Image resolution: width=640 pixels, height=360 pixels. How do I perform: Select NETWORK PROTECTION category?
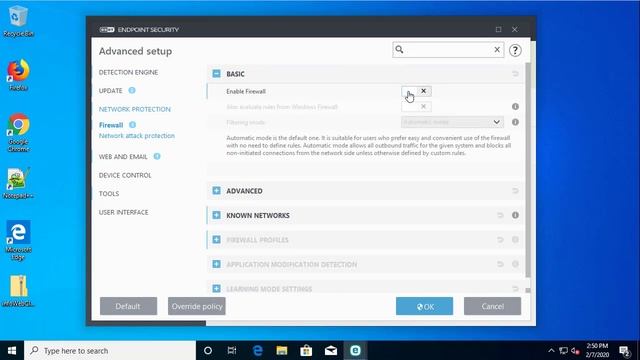tap(135, 109)
